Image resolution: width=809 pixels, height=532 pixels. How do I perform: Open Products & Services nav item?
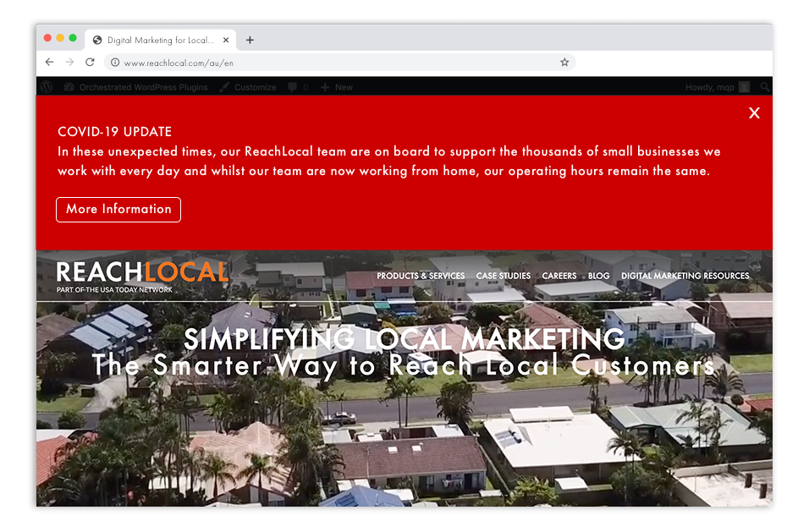(x=421, y=276)
